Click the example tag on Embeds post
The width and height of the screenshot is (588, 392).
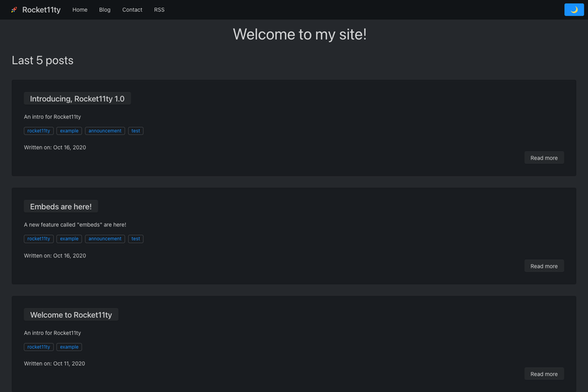point(69,239)
